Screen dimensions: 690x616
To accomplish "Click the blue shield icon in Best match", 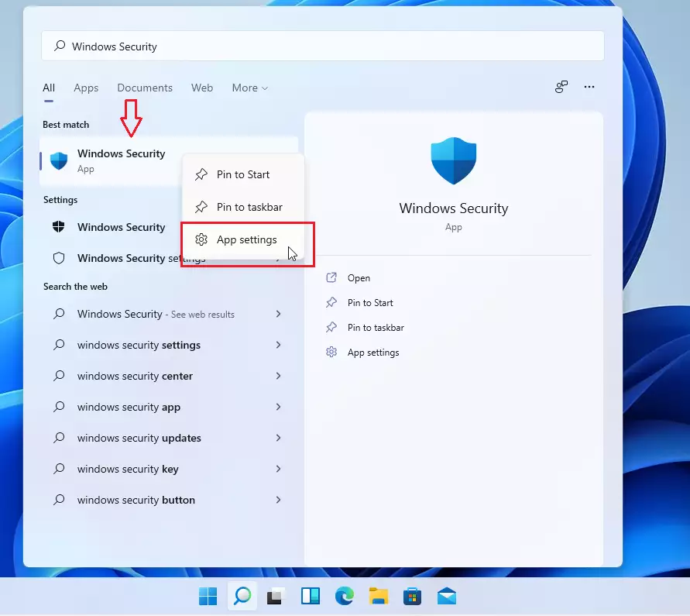I will [x=59, y=160].
